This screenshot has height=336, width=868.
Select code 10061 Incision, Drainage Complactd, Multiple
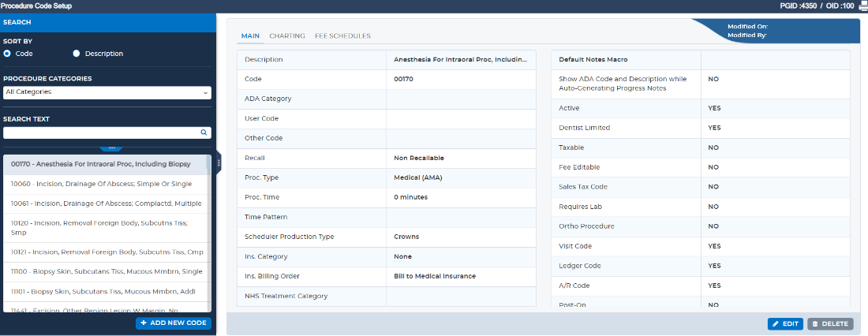pos(106,203)
